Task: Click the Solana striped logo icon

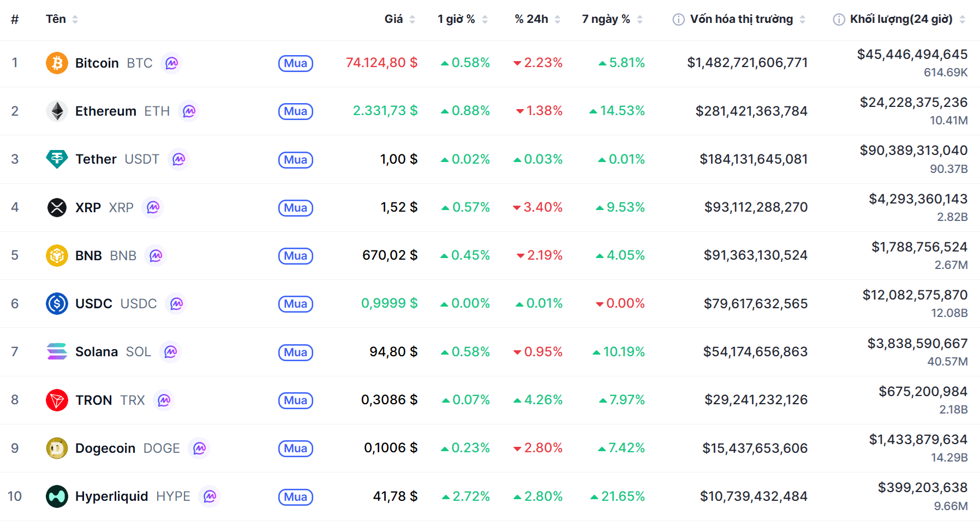Action: pyautogui.click(x=57, y=352)
